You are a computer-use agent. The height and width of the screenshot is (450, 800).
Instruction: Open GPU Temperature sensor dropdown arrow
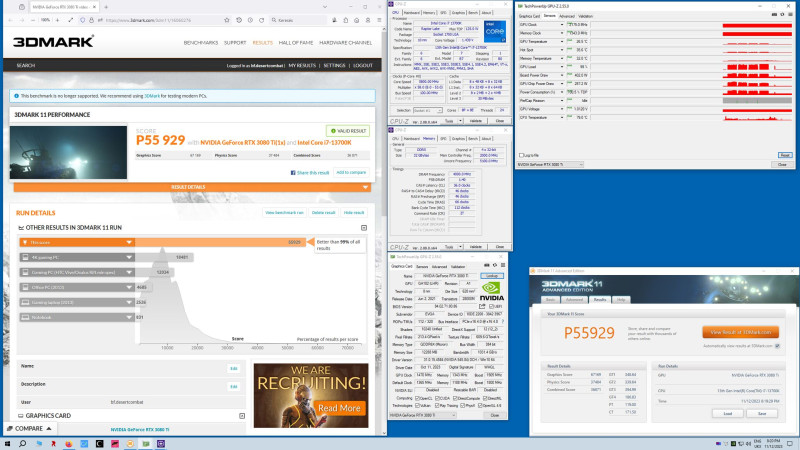562,41
